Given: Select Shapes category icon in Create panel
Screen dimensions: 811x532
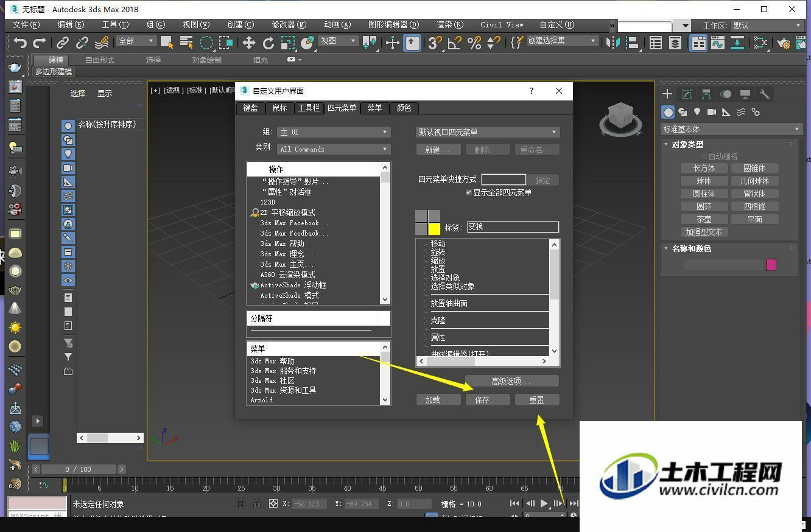Looking at the screenshot, I should click(x=683, y=112).
